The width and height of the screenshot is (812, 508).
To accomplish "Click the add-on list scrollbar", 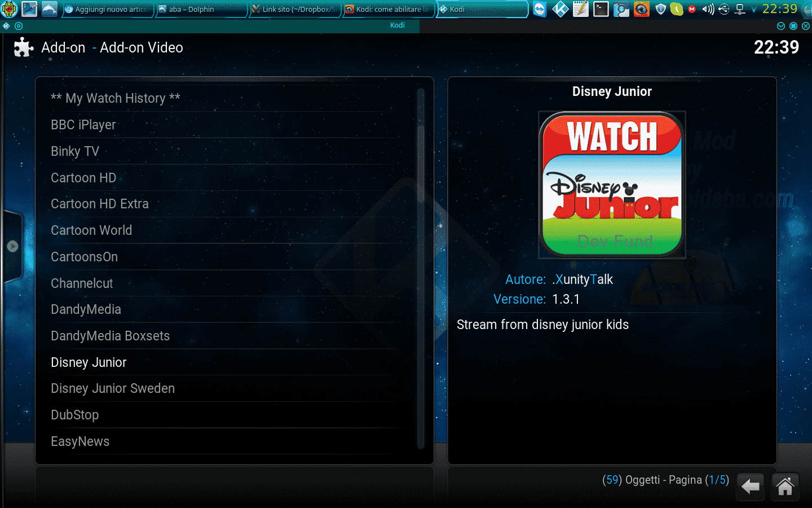I will (x=421, y=268).
